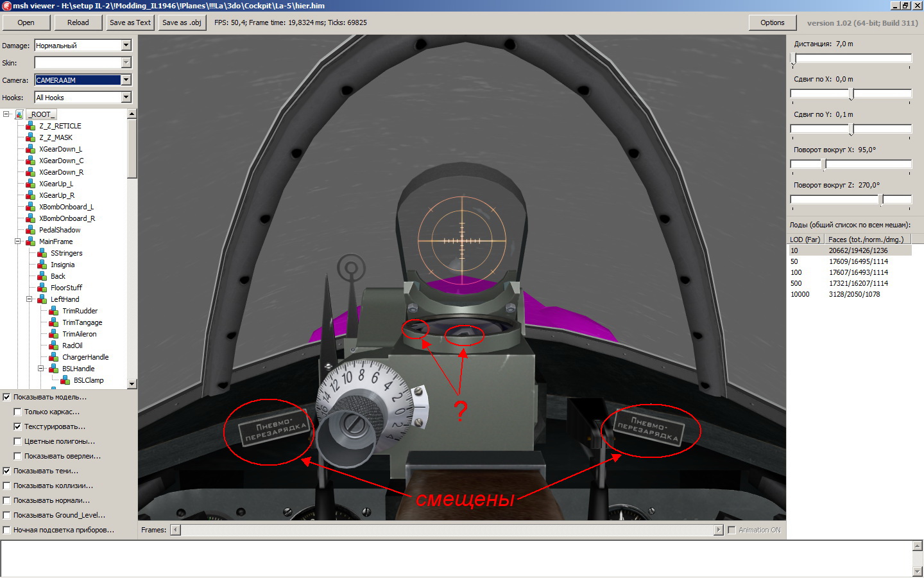The height and width of the screenshot is (578, 924).
Task: Click the RadOil node icon
Action: click(x=53, y=346)
